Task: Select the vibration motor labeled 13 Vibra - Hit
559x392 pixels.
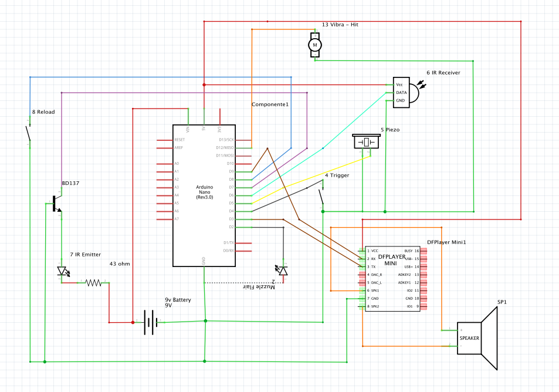Action: (316, 45)
